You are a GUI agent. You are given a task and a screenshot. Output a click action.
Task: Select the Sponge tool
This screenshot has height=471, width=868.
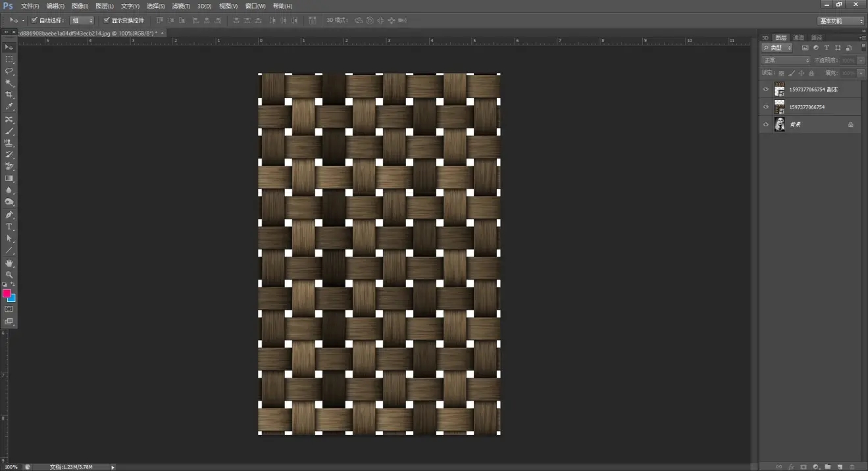click(9, 202)
